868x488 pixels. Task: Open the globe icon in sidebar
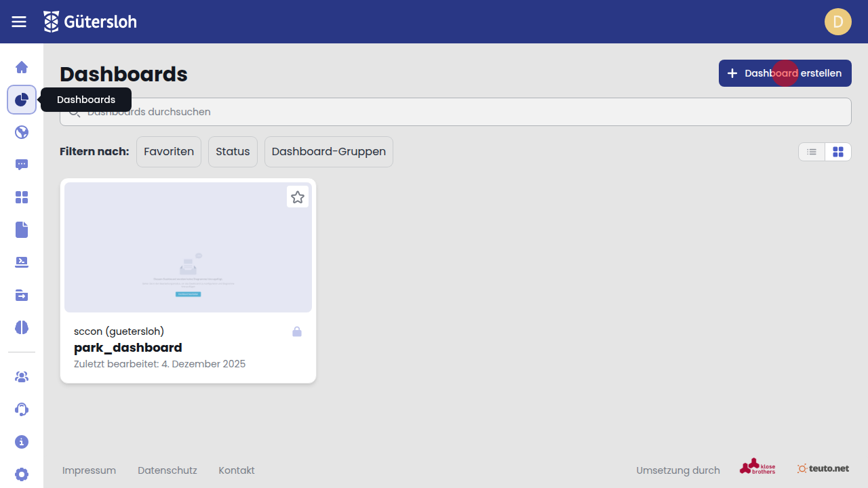22,132
